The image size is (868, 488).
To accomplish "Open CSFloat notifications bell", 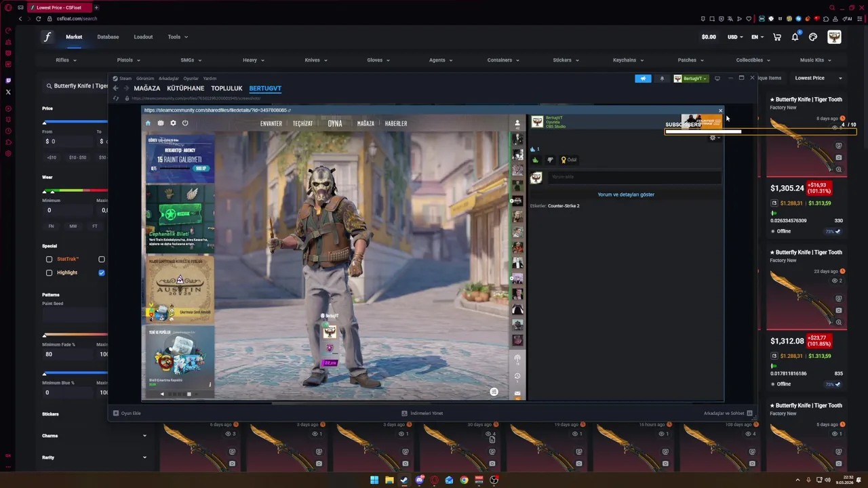I will [795, 37].
